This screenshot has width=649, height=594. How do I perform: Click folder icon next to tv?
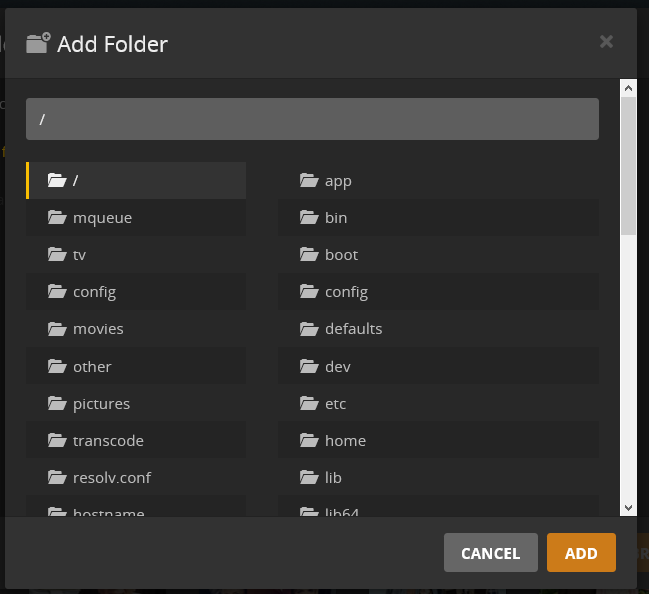pos(57,254)
